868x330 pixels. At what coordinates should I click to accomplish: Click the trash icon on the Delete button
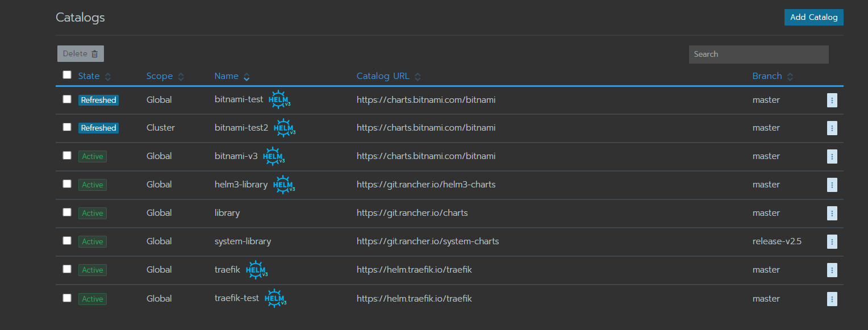[94, 53]
